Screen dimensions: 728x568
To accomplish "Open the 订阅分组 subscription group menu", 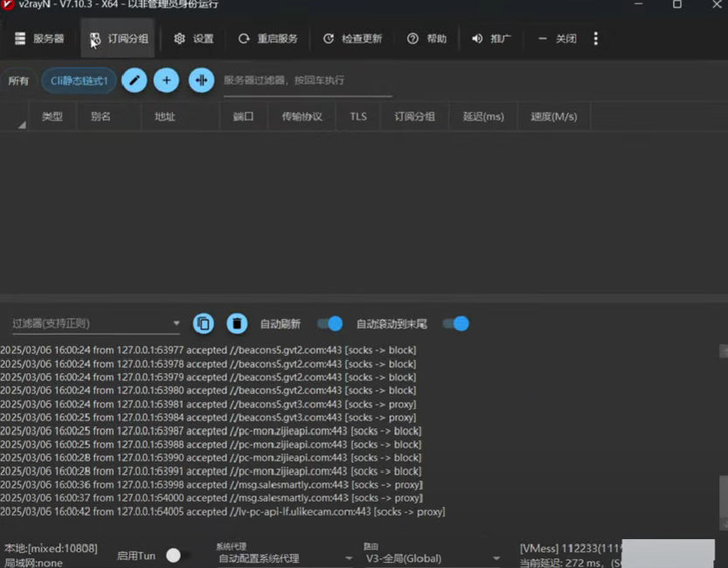I will click(x=119, y=38).
